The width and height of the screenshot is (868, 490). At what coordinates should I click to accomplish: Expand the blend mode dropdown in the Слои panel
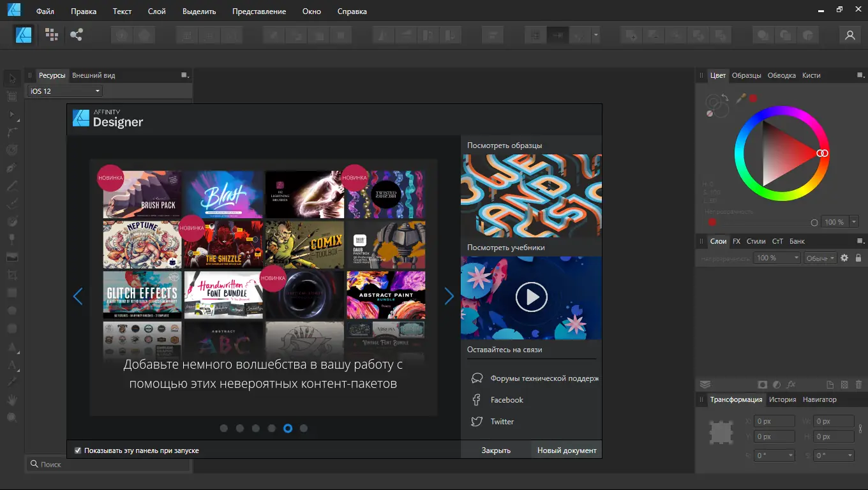819,258
